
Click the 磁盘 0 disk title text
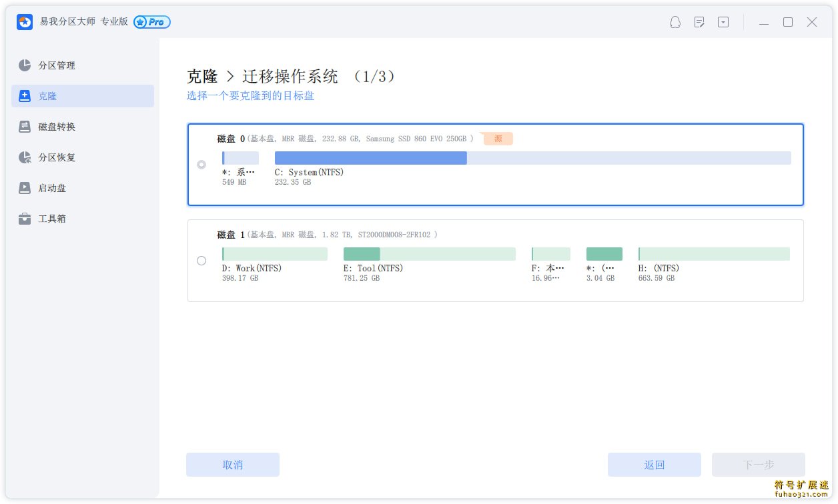click(x=231, y=139)
